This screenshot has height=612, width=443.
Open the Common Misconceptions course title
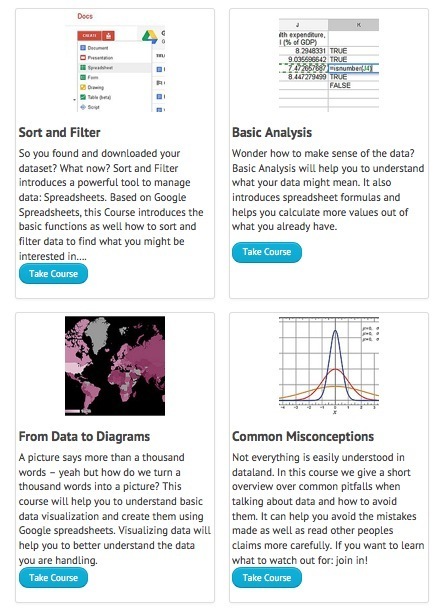303,436
